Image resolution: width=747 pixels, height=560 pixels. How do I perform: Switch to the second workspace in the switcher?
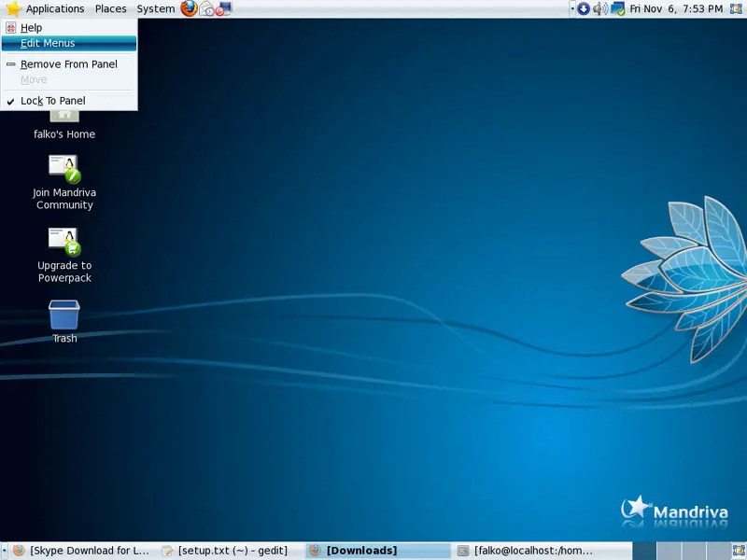click(669, 551)
